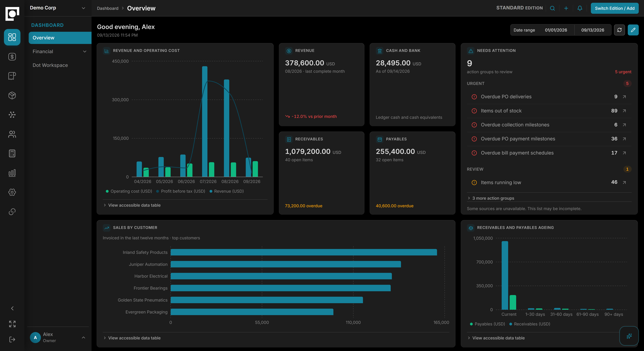
Task: Open the people icon in sidebar
Action: pyautogui.click(x=12, y=134)
